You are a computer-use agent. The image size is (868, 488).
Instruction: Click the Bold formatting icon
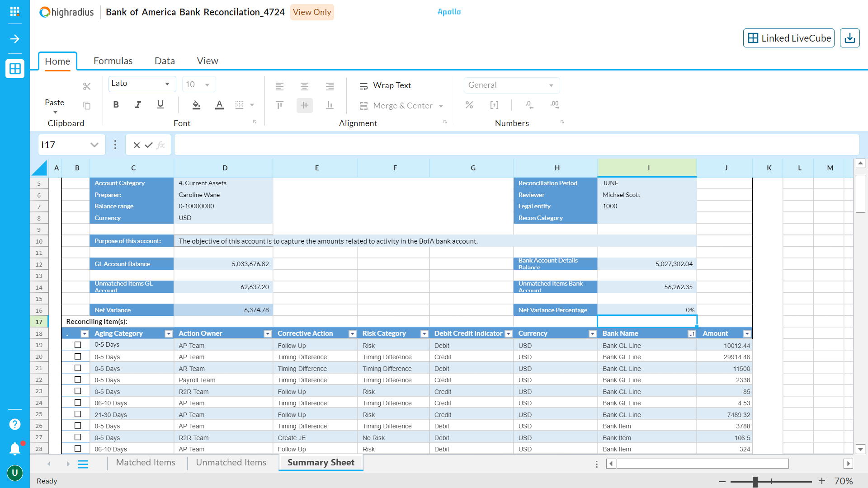116,105
